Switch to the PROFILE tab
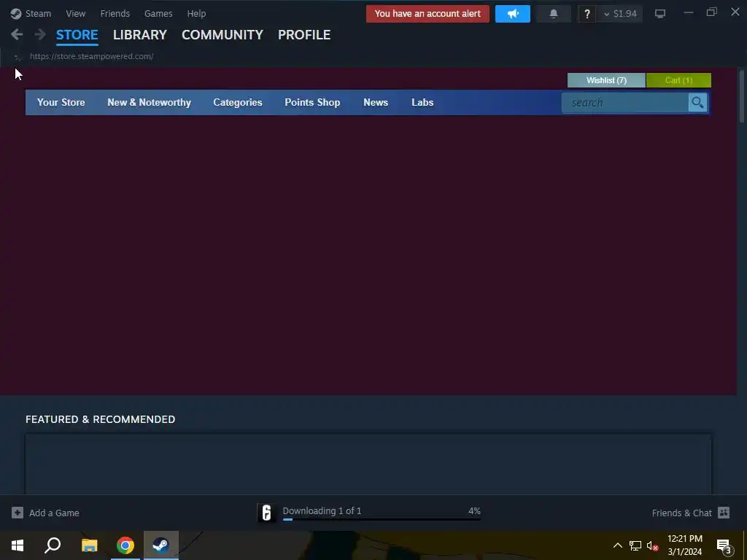This screenshot has height=560, width=747. click(304, 35)
